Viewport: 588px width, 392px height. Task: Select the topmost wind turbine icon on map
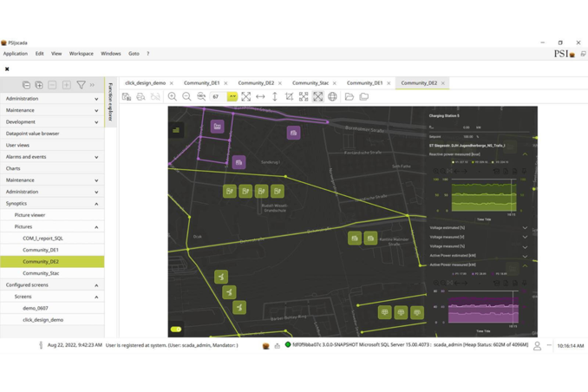221,277
